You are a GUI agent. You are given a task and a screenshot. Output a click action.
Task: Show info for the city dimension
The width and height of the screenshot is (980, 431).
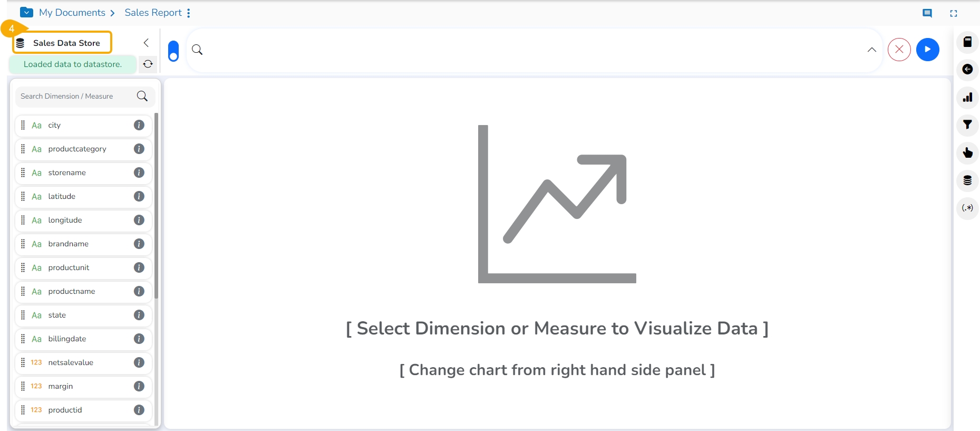139,125
